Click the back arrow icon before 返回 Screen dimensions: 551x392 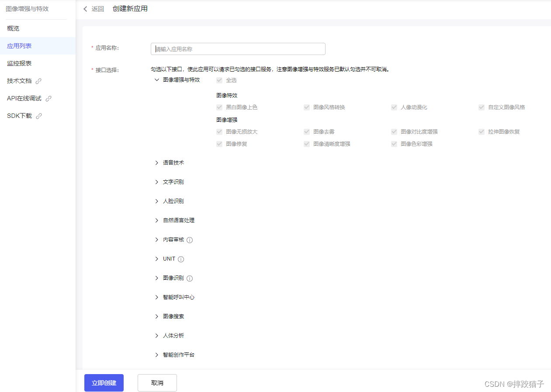click(x=85, y=9)
